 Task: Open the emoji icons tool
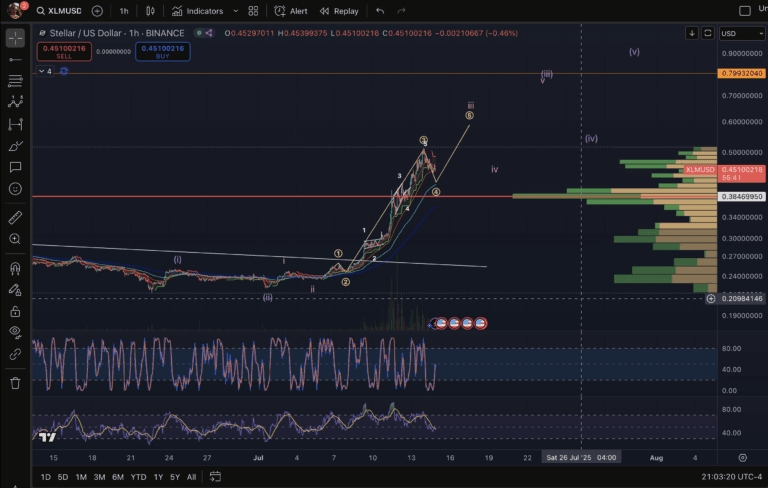[x=15, y=189]
